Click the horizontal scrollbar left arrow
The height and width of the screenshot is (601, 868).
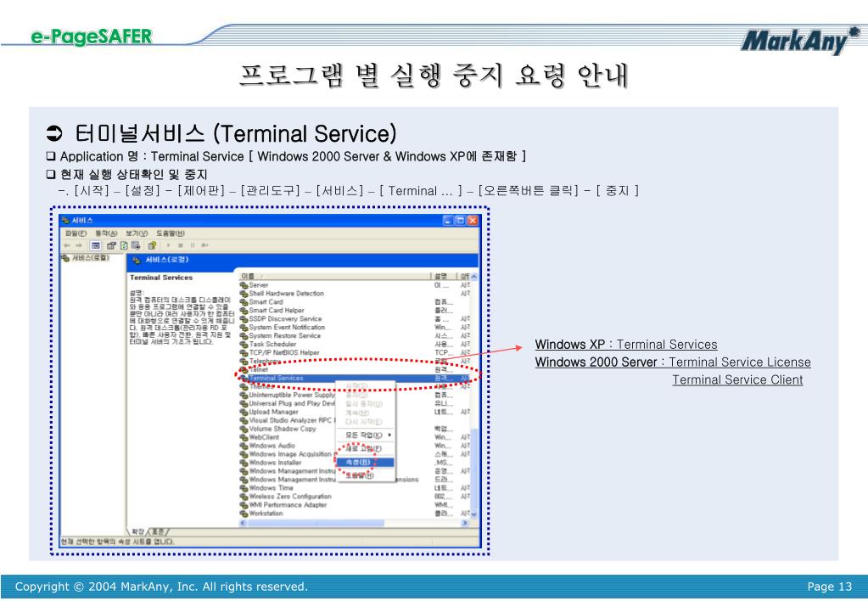tap(243, 523)
